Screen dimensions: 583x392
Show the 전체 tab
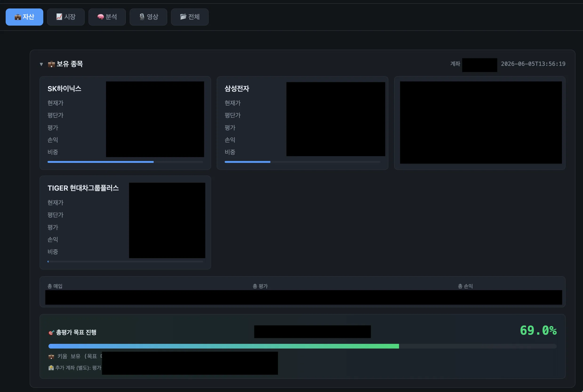pos(190,17)
